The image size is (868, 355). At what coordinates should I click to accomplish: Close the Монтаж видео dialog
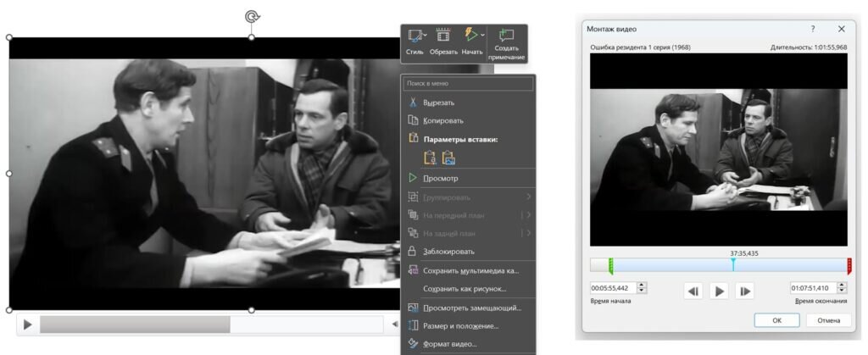tap(842, 29)
